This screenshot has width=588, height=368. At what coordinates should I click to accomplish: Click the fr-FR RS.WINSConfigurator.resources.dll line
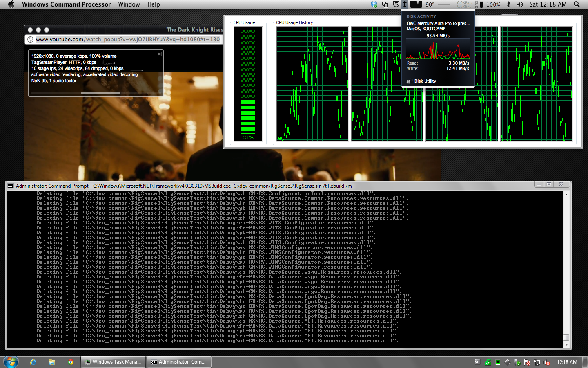click(204, 252)
